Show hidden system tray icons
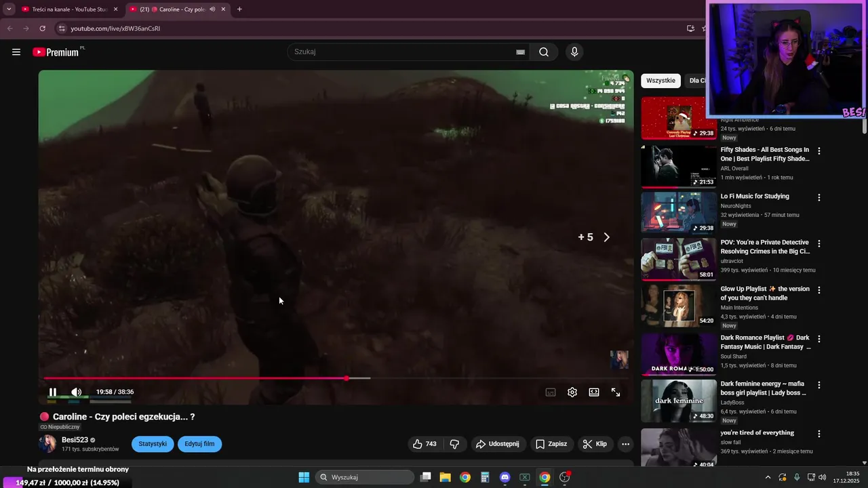 (x=768, y=477)
